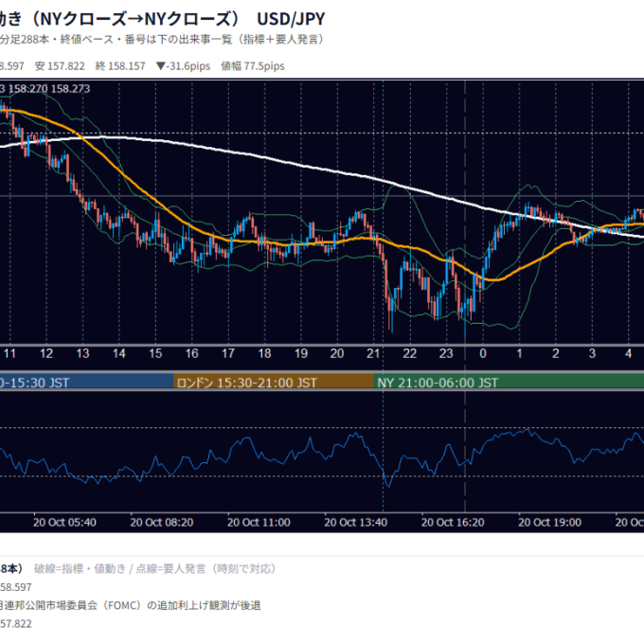
Task: Select the NY 21:00-06:00 JST session bar
Action: click(x=509, y=383)
